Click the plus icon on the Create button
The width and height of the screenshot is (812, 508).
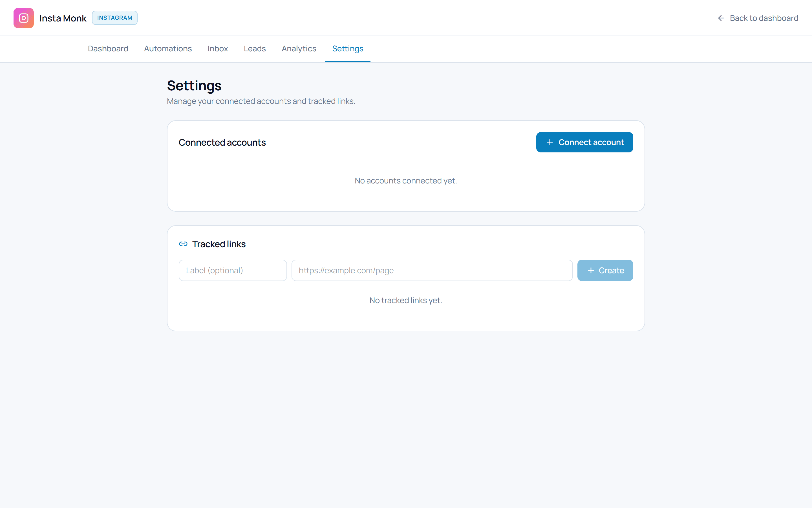click(591, 270)
